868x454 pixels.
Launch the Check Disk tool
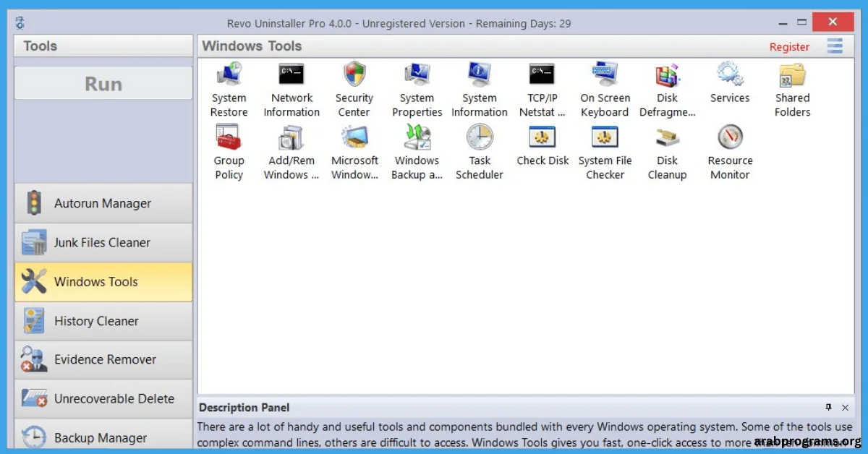[542, 146]
